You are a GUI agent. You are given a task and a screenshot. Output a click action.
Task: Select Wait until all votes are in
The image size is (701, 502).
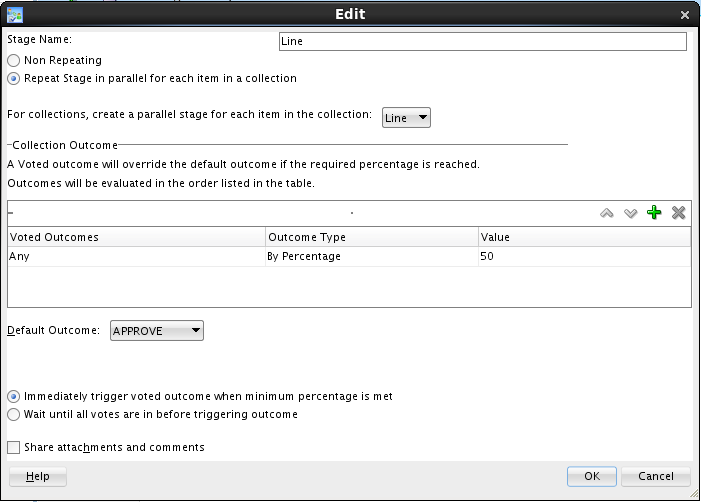14,414
